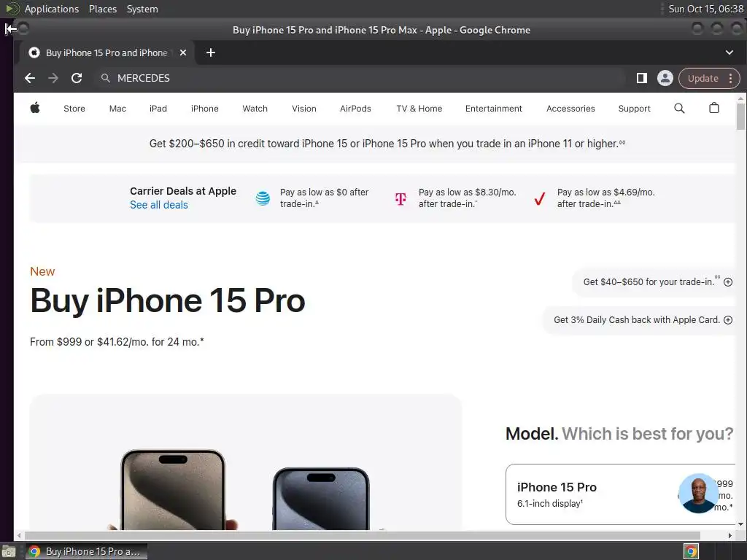Click the scrollbar down arrow
This screenshot has height=560, width=747.
(x=740, y=524)
